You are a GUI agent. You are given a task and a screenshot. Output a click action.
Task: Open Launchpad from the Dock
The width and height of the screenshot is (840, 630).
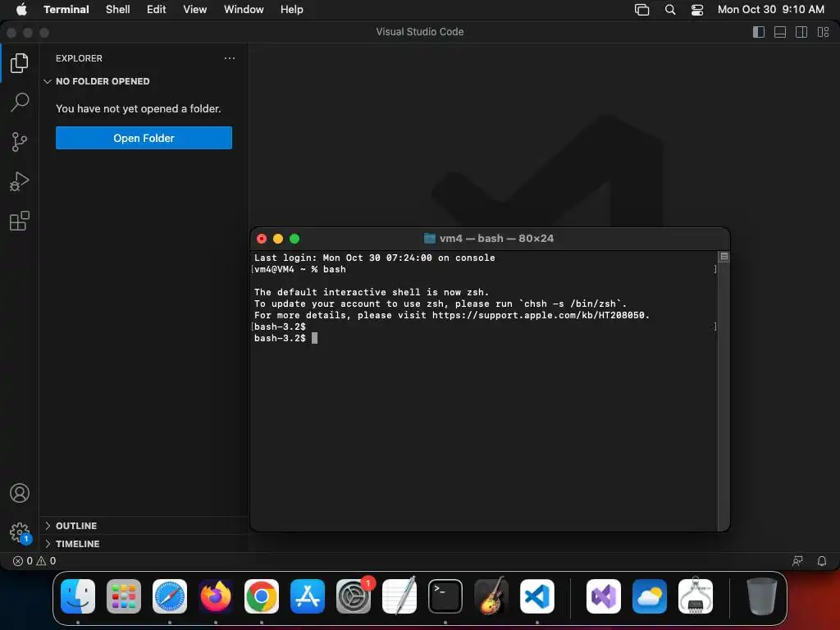coord(124,596)
